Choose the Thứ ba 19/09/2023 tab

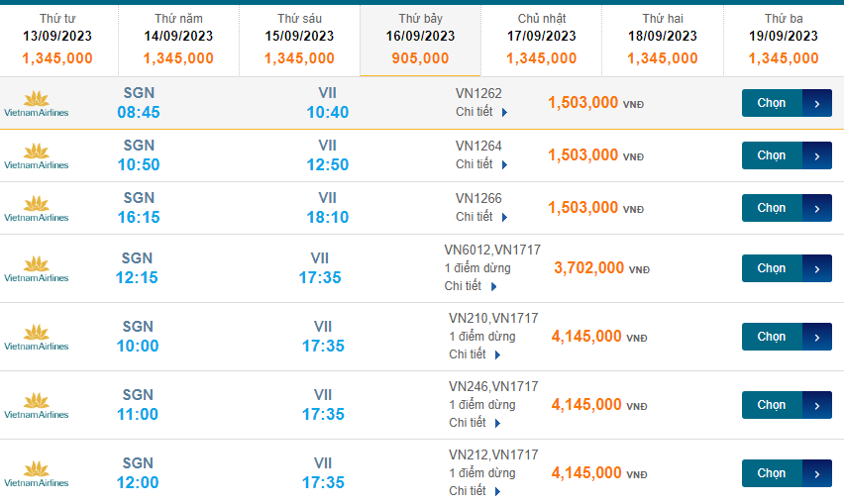tap(784, 40)
